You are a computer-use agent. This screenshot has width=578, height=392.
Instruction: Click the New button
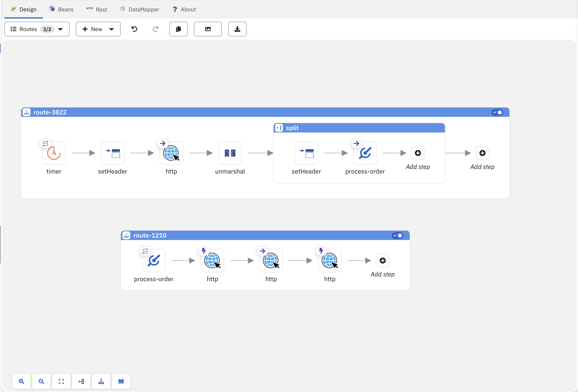pyautogui.click(x=92, y=29)
